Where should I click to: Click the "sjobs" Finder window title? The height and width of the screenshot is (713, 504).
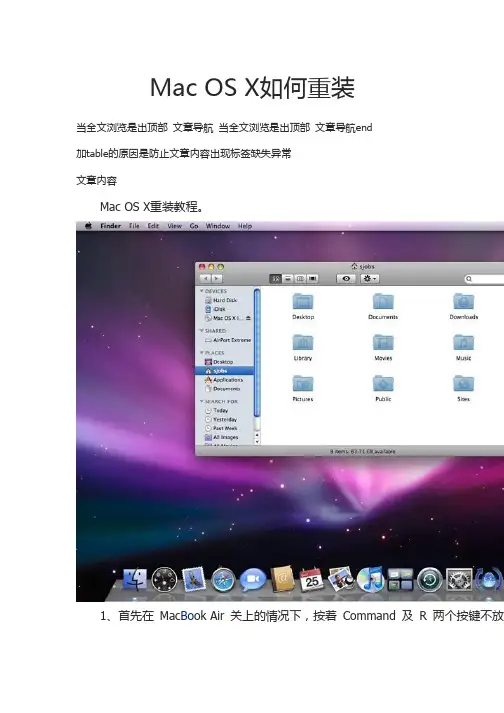coord(363,266)
